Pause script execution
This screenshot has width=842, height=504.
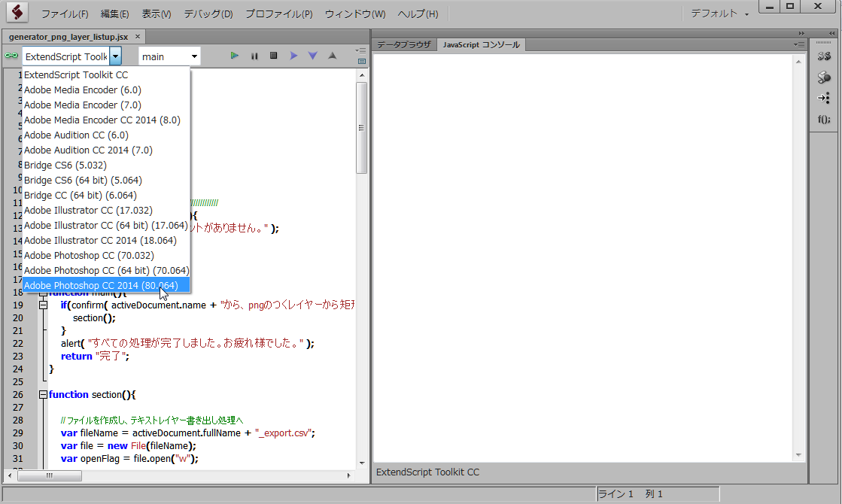click(254, 56)
